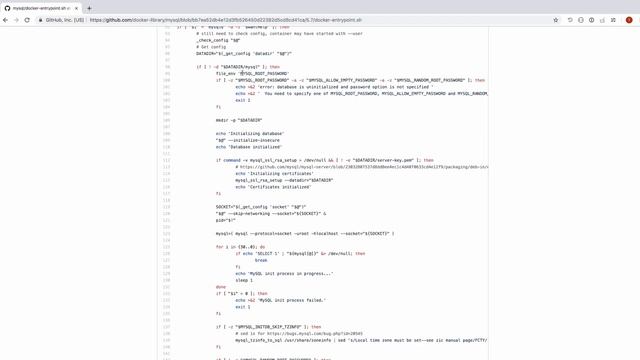Click the mysql_ssl_rsa_setup --datadir line
The height and width of the screenshot is (360, 640).
(284, 180)
